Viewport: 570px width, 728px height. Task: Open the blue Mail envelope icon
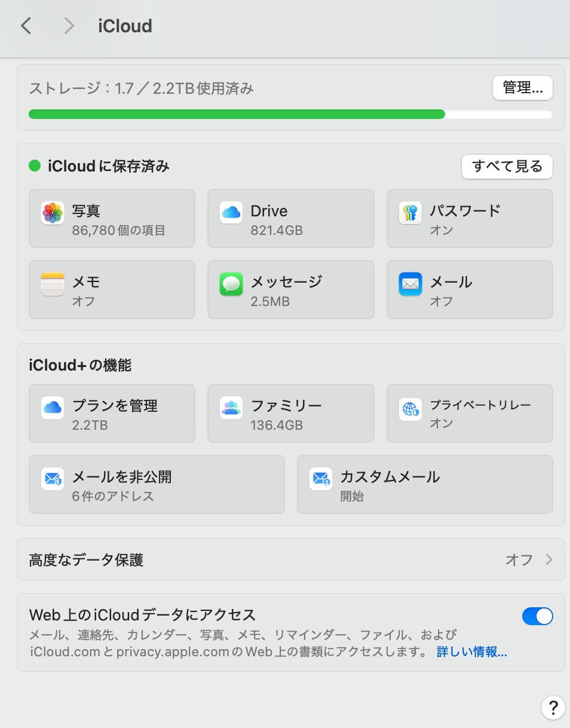point(410,284)
